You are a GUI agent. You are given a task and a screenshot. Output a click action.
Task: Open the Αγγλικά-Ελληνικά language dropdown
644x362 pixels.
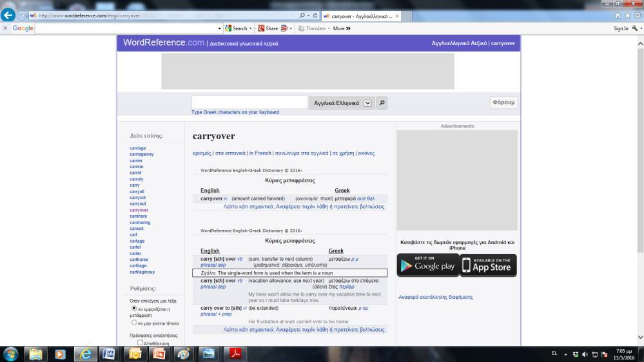click(x=342, y=103)
